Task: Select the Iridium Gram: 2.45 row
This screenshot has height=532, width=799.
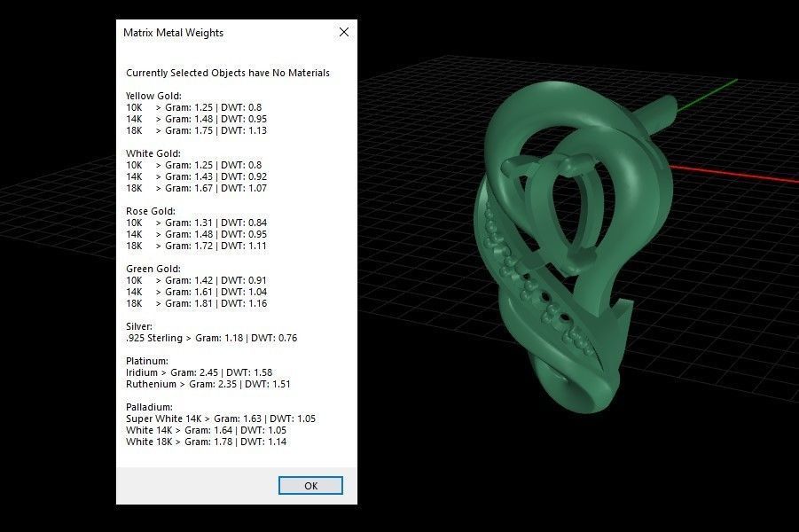Action: pos(200,372)
